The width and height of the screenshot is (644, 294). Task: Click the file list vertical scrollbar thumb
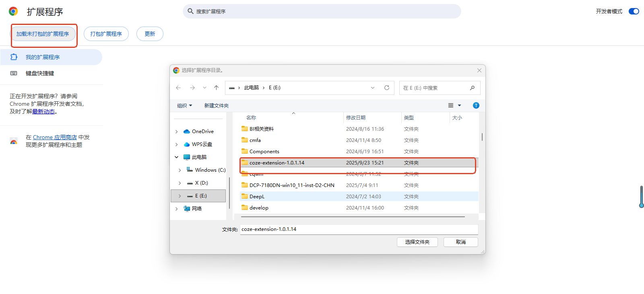tap(482, 137)
